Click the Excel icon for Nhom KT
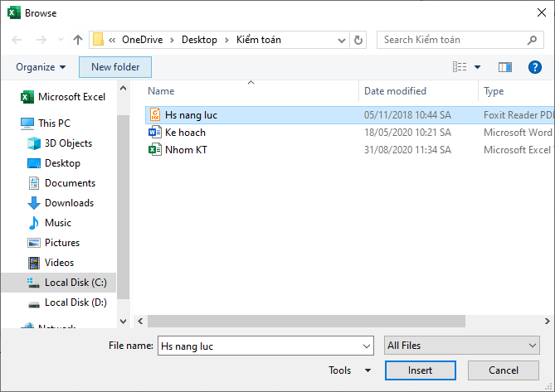The width and height of the screenshot is (555, 392). tap(155, 150)
